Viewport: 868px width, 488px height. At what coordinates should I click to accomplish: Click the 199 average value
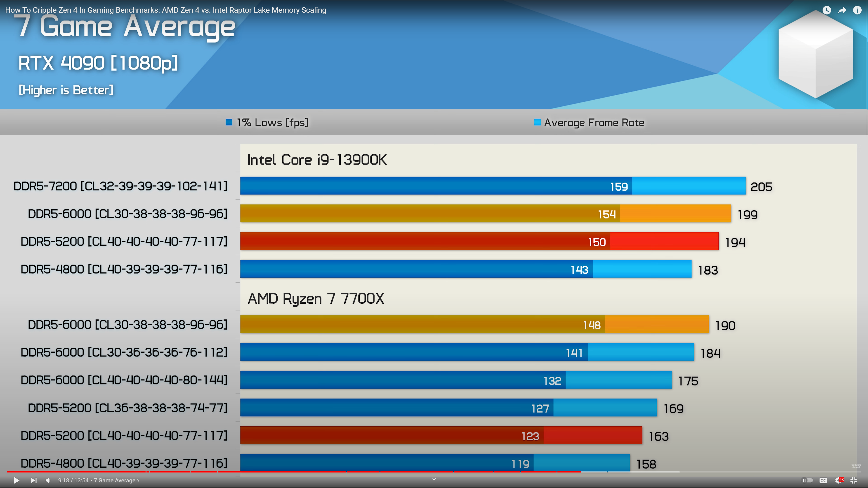pos(747,215)
